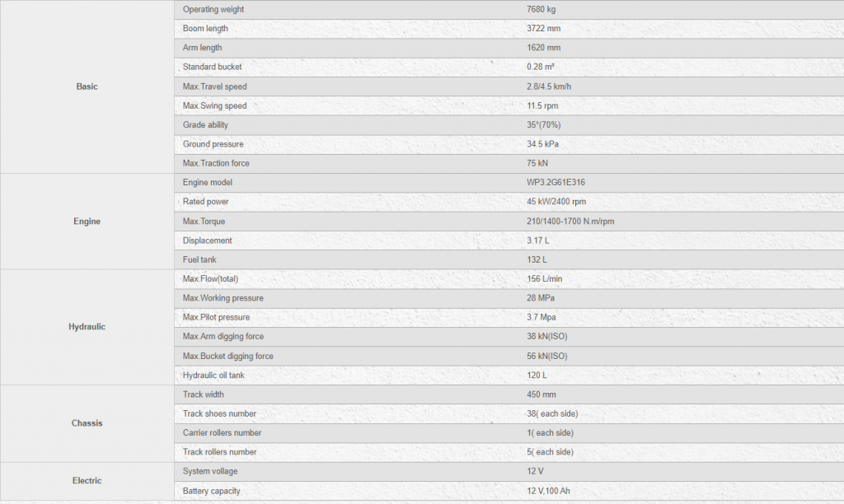Click the Boom length label

click(205, 29)
